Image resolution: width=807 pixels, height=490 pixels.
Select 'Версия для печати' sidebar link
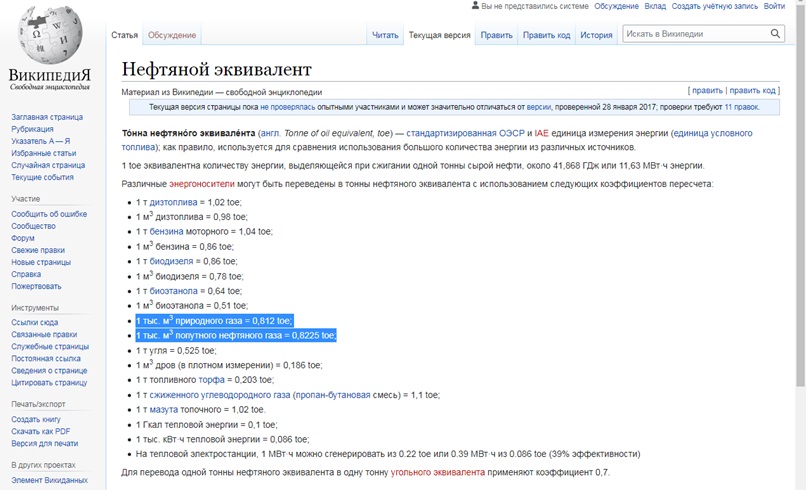click(x=45, y=443)
